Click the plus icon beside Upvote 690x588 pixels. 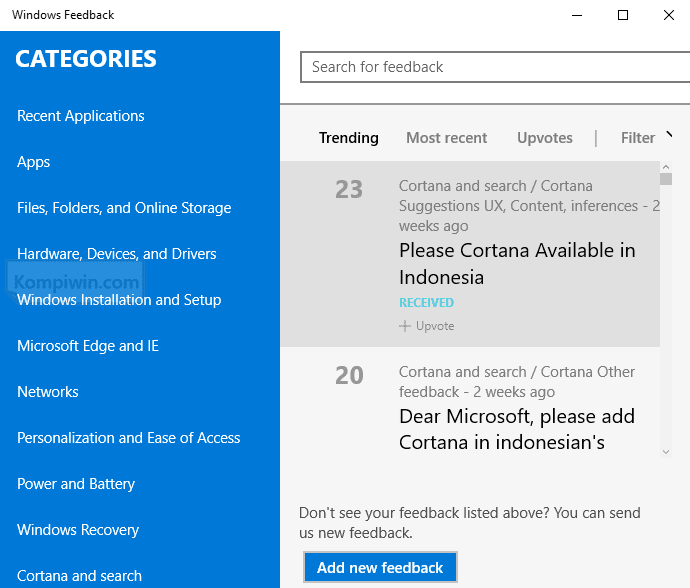click(x=404, y=326)
